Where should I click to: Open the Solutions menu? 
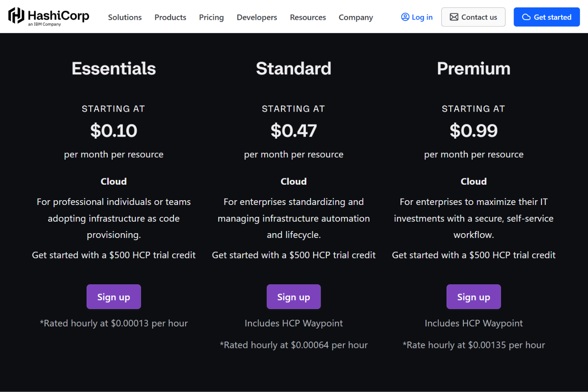[x=125, y=17]
